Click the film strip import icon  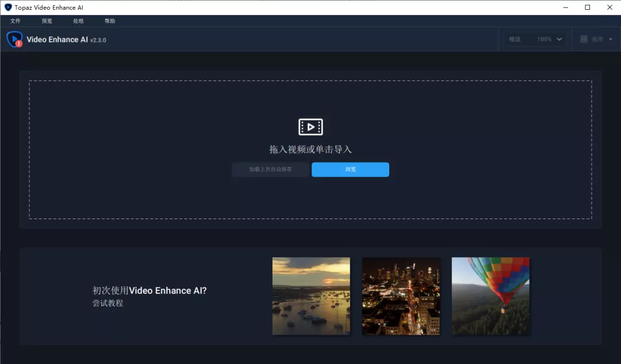point(310,127)
